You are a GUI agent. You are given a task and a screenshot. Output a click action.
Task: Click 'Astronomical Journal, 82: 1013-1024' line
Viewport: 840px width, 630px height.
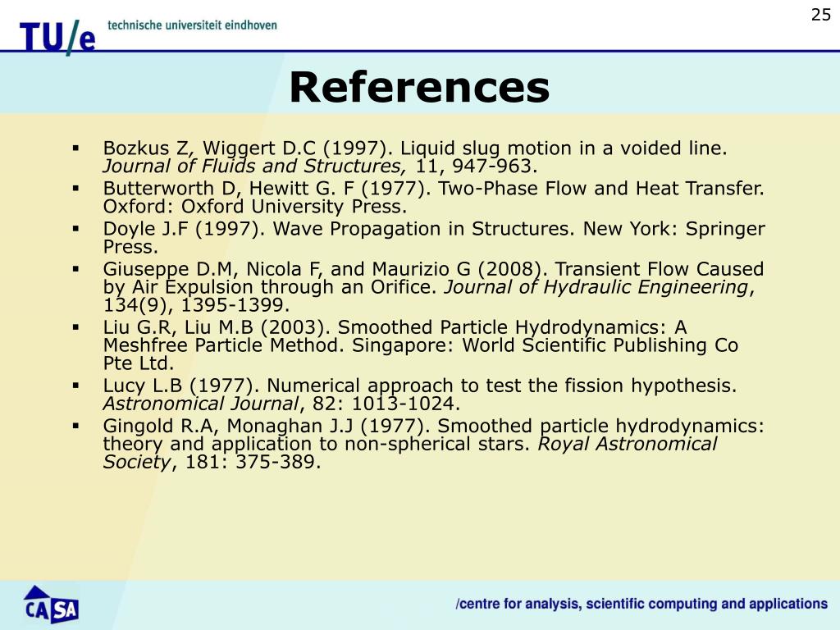tap(282, 404)
